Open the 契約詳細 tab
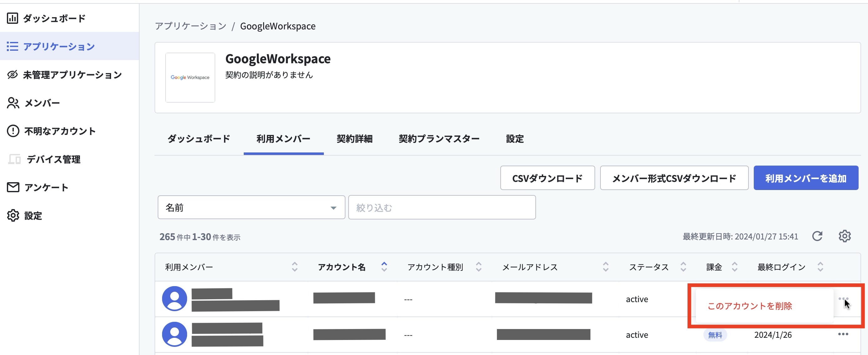Screen dimensions: 868x355 tap(355, 139)
